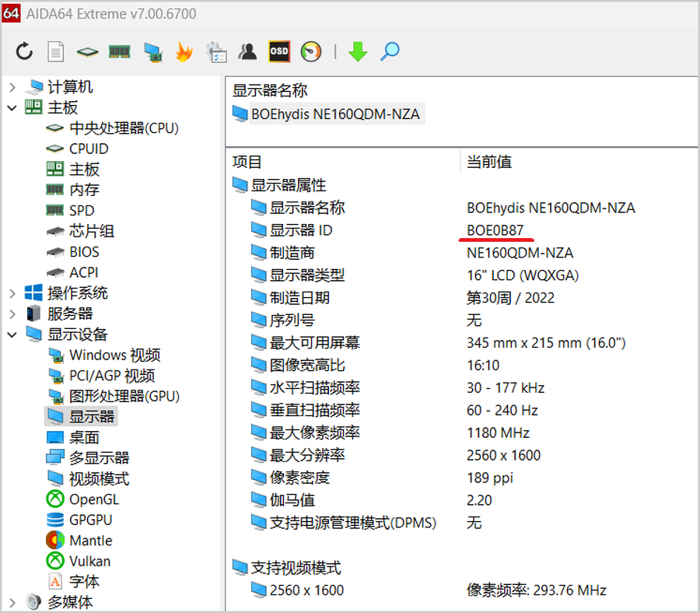Screen dimensions: 700x613
Task: Click the 项目 column header
Action: pos(247,162)
